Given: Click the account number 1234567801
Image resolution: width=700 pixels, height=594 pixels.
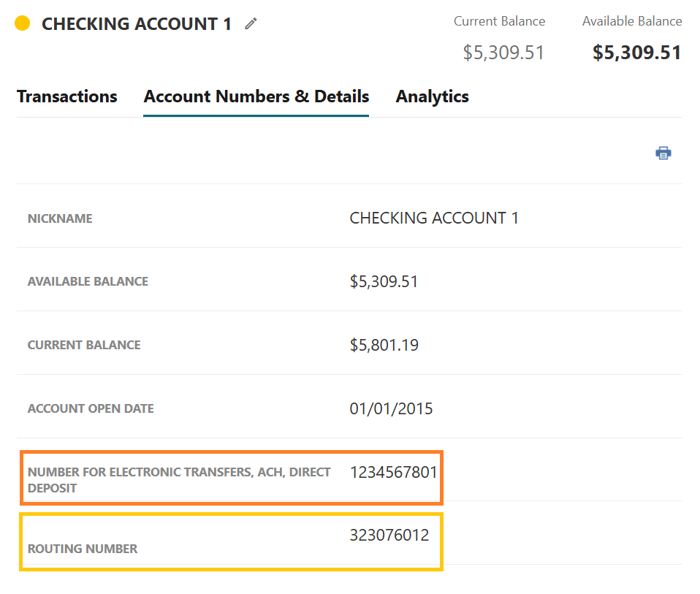Looking at the screenshot, I should click(393, 472).
